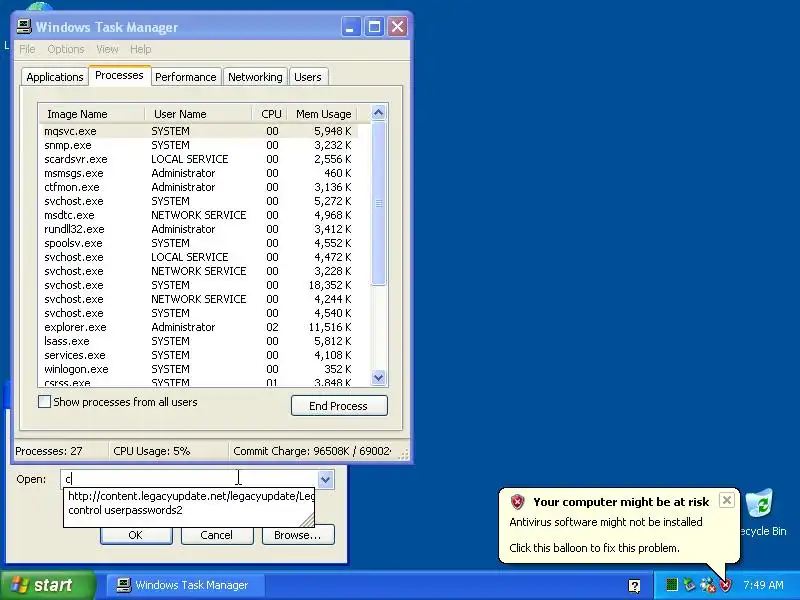Select the legacyupdate.net autocomplete suggestion
This screenshot has height=600, width=800.
(190, 496)
